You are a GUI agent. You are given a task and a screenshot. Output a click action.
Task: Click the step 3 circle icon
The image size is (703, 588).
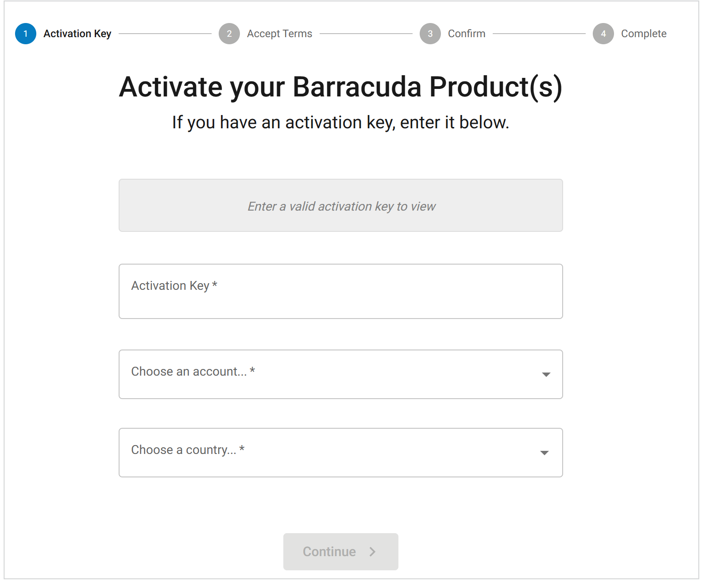click(x=430, y=34)
